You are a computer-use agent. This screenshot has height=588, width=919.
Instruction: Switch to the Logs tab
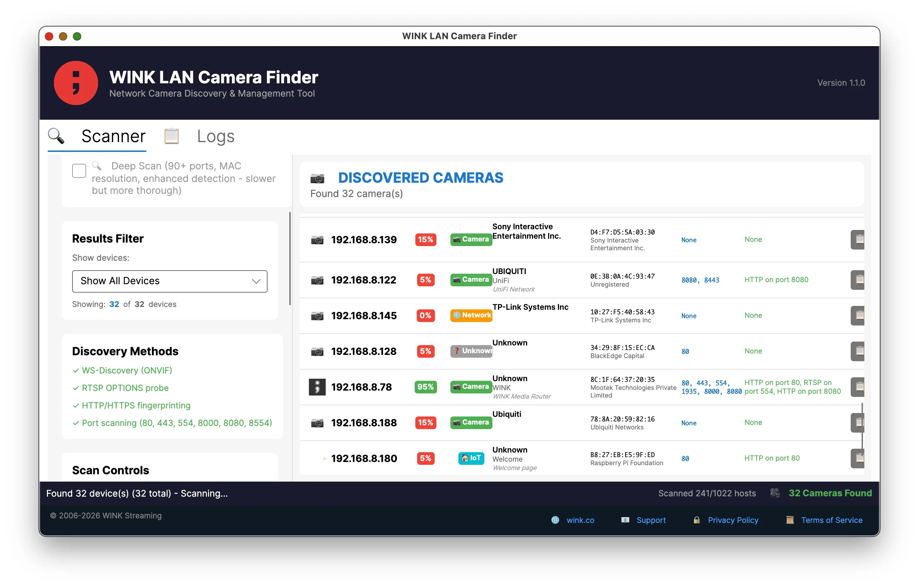(215, 136)
